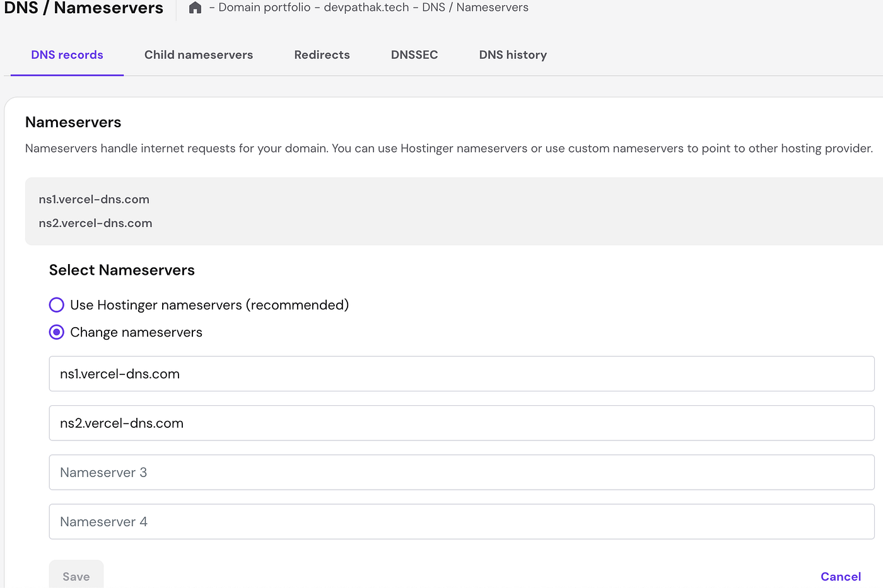Go to the DNSSEC tab

point(414,55)
